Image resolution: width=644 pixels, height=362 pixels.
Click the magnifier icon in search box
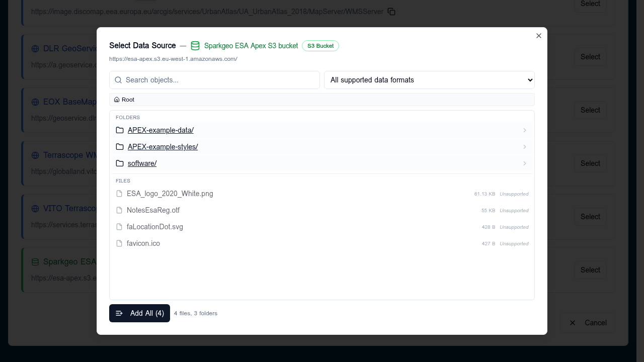[x=118, y=80]
